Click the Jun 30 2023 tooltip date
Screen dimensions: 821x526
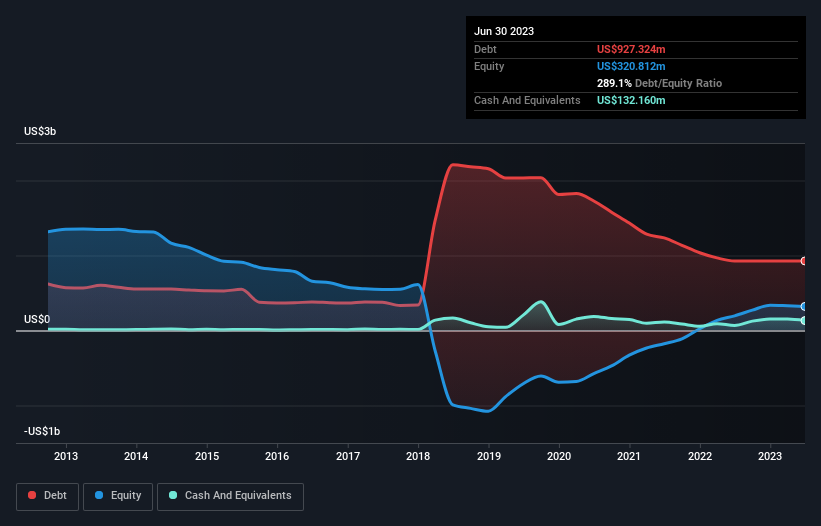click(504, 31)
